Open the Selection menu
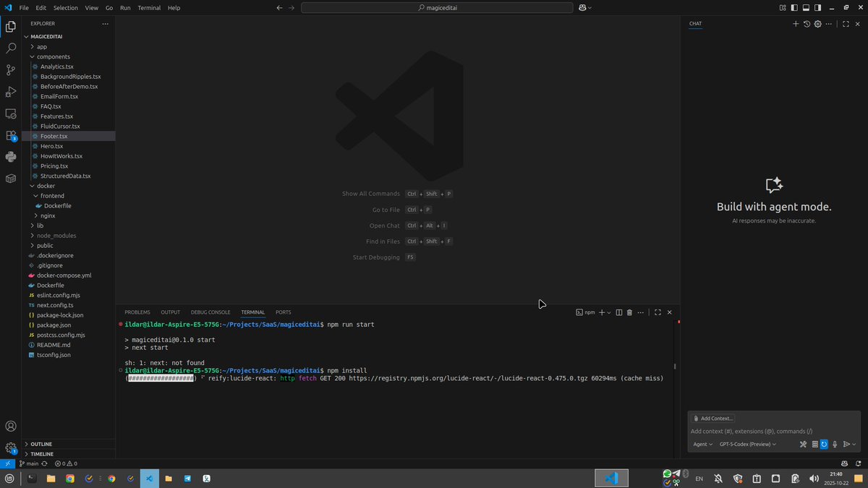This screenshot has width=868, height=488. click(x=66, y=7)
